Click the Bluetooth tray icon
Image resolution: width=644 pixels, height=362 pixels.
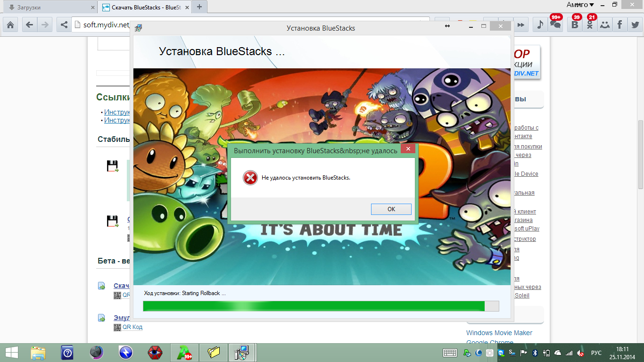(x=535, y=353)
